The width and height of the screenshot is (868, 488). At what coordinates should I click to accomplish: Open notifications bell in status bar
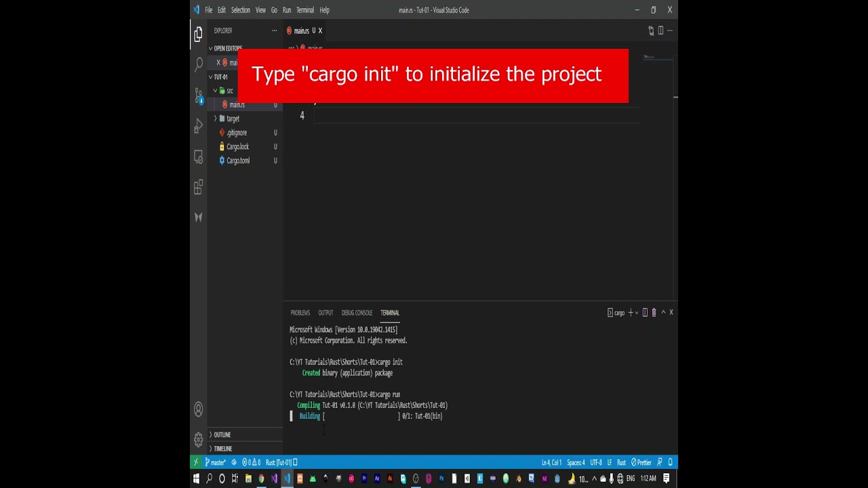coord(671,462)
